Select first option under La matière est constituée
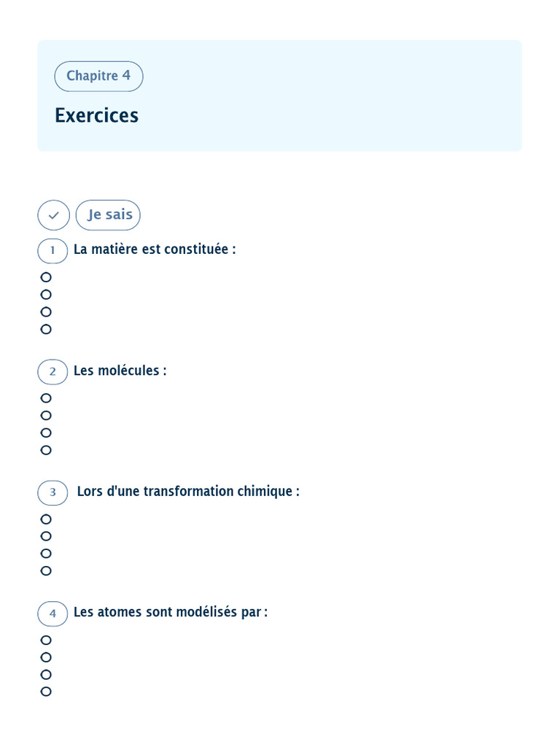Viewport: 560px width, 747px height. [x=46, y=277]
